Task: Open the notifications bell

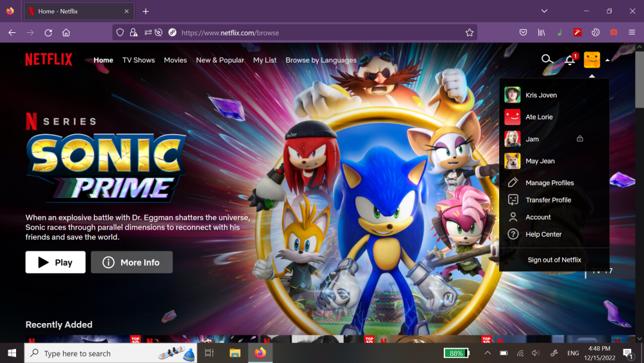Action: click(570, 60)
